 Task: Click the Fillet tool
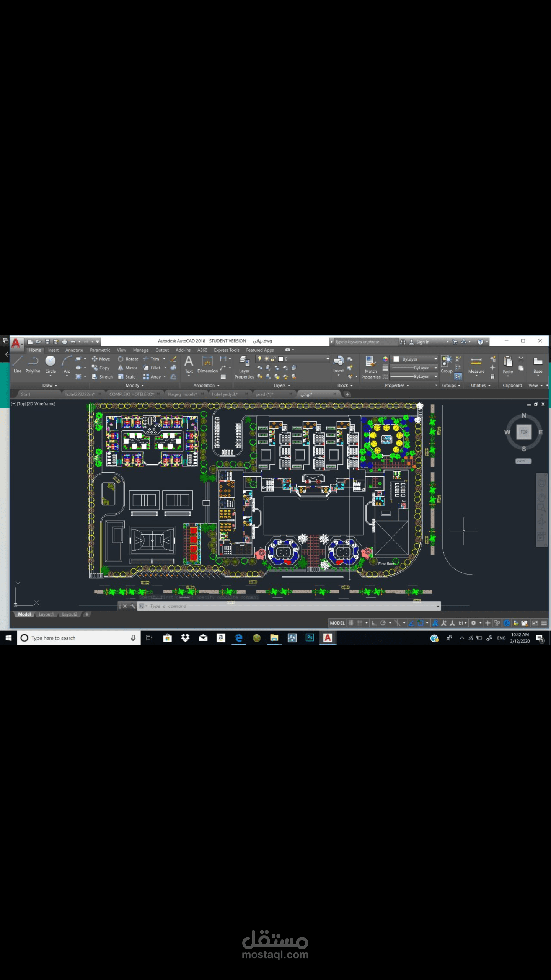pyautogui.click(x=152, y=368)
